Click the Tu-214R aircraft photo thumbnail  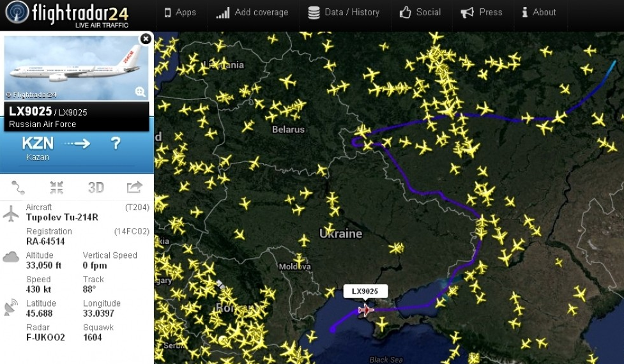click(77, 67)
